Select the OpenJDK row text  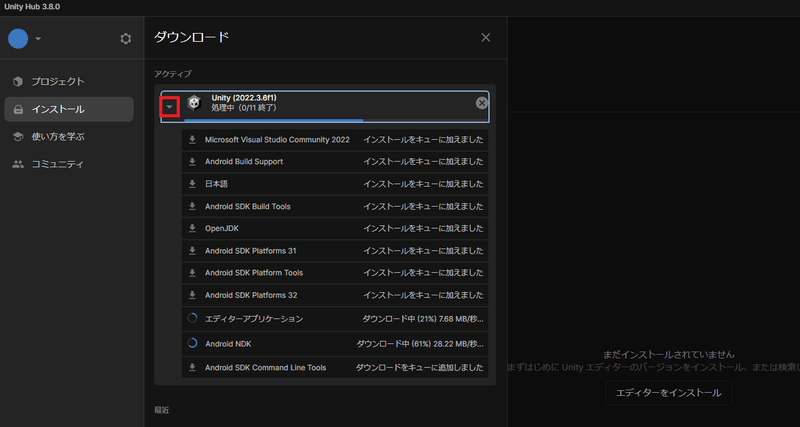[x=221, y=229]
